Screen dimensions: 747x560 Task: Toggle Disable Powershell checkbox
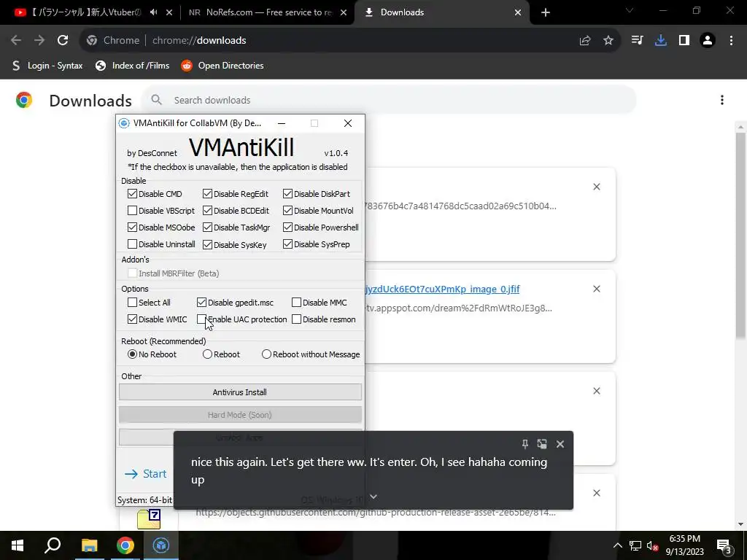(x=287, y=227)
